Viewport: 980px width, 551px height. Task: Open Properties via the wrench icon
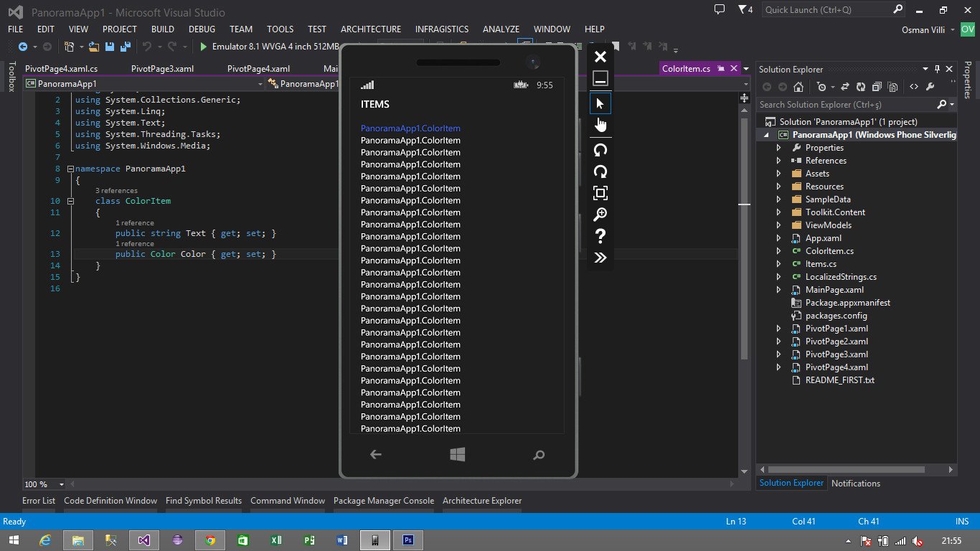[x=930, y=87]
